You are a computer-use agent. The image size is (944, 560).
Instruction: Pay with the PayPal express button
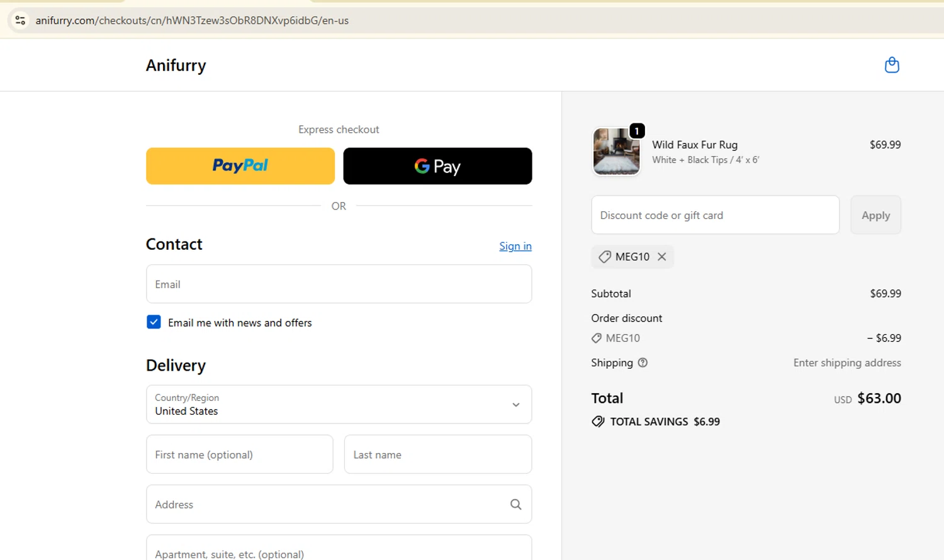point(240,166)
